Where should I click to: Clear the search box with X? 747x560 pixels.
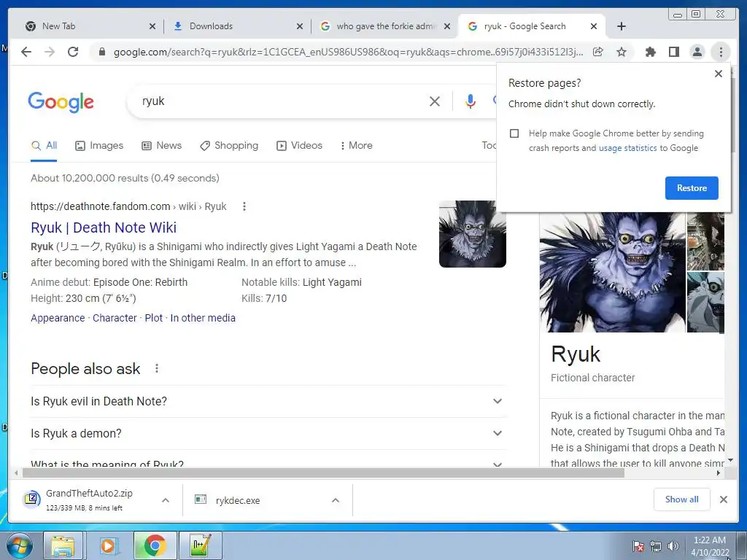point(435,101)
